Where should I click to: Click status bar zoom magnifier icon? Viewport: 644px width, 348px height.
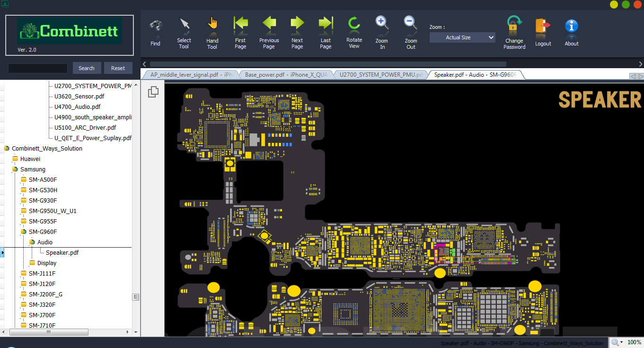pyautogui.click(x=615, y=342)
